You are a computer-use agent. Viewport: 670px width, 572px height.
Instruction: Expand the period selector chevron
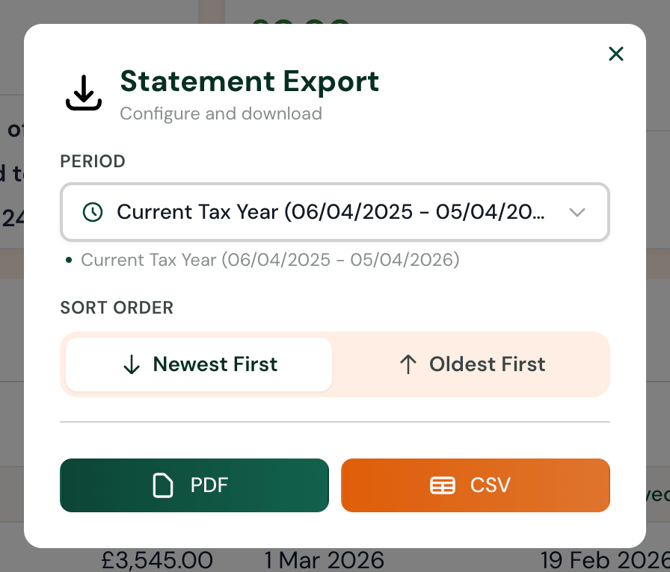(577, 212)
